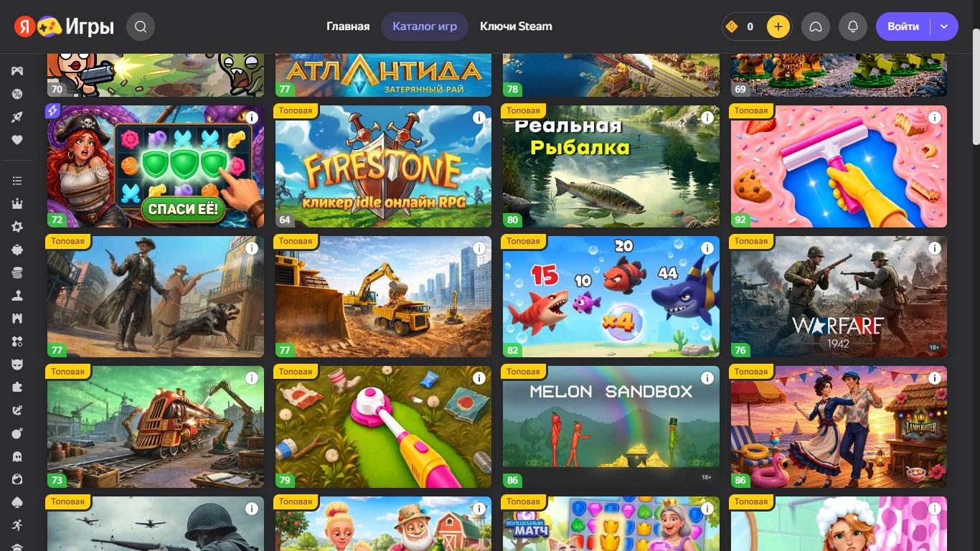Show info for the Firestone game card
The height and width of the screenshot is (551, 980).
click(x=479, y=118)
